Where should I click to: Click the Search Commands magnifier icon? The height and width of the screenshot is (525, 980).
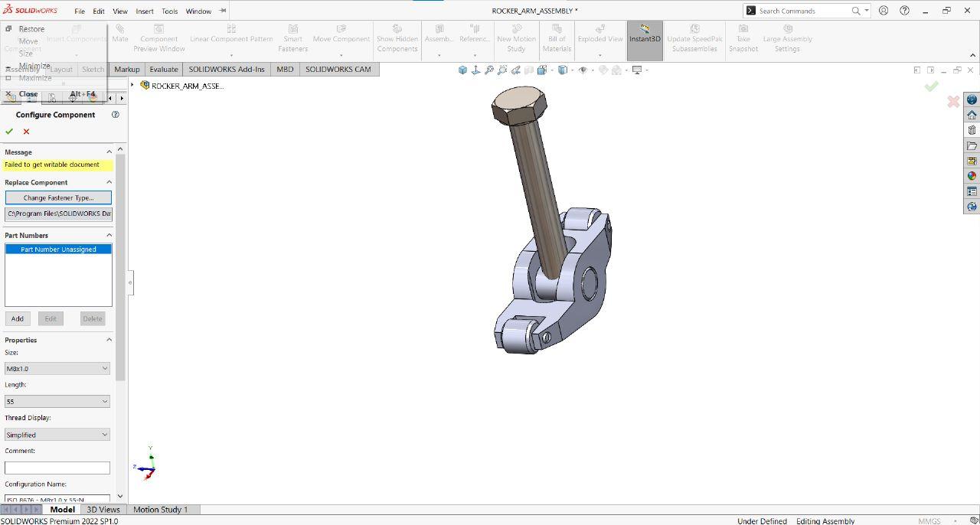click(x=856, y=11)
